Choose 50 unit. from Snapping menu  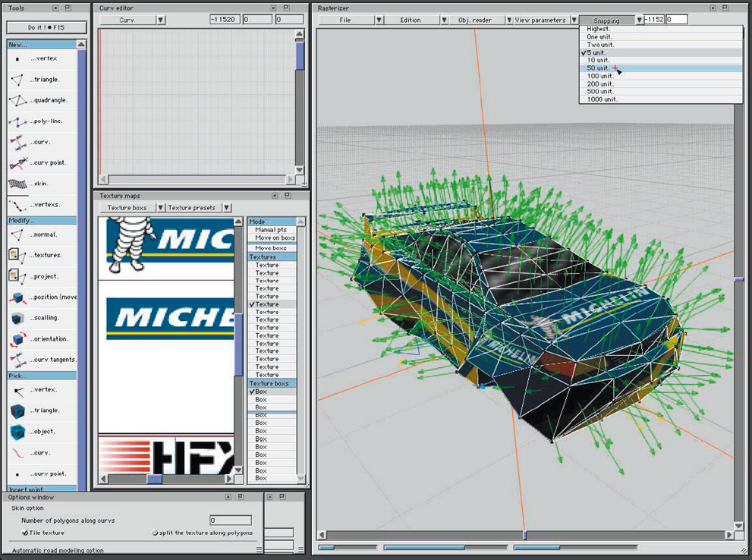coord(599,68)
